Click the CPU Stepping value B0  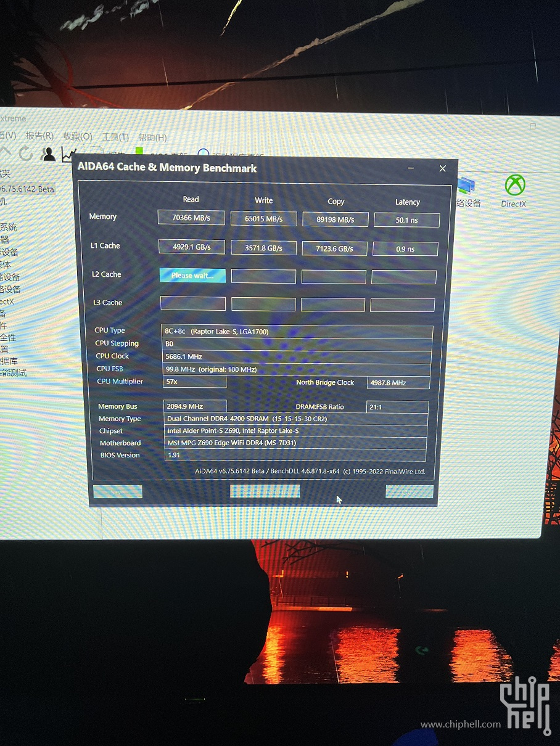pyautogui.click(x=297, y=344)
